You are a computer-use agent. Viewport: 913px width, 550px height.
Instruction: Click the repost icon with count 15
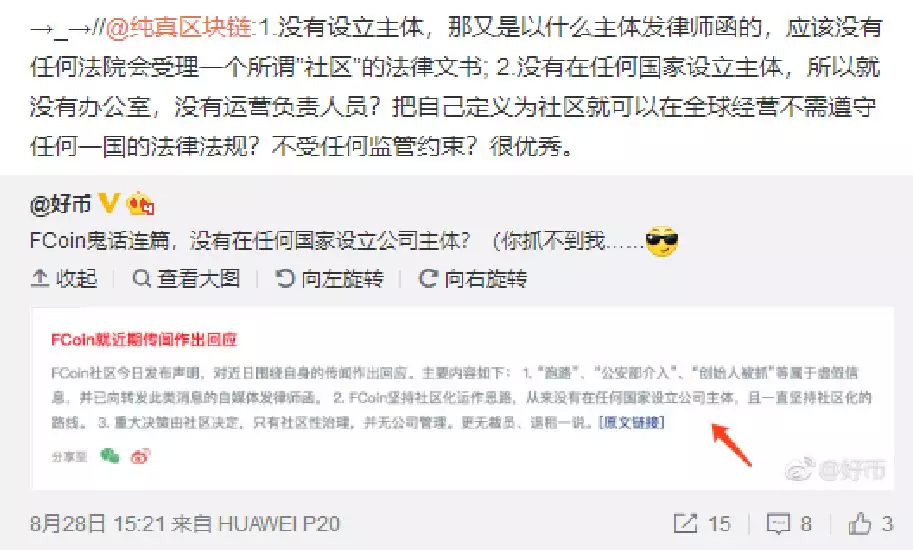pos(685,523)
